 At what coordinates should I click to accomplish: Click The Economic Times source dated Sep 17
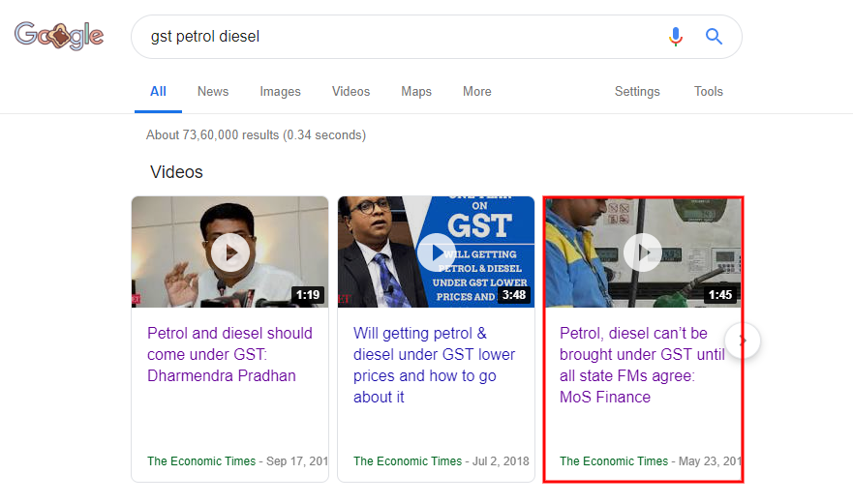coord(237,461)
